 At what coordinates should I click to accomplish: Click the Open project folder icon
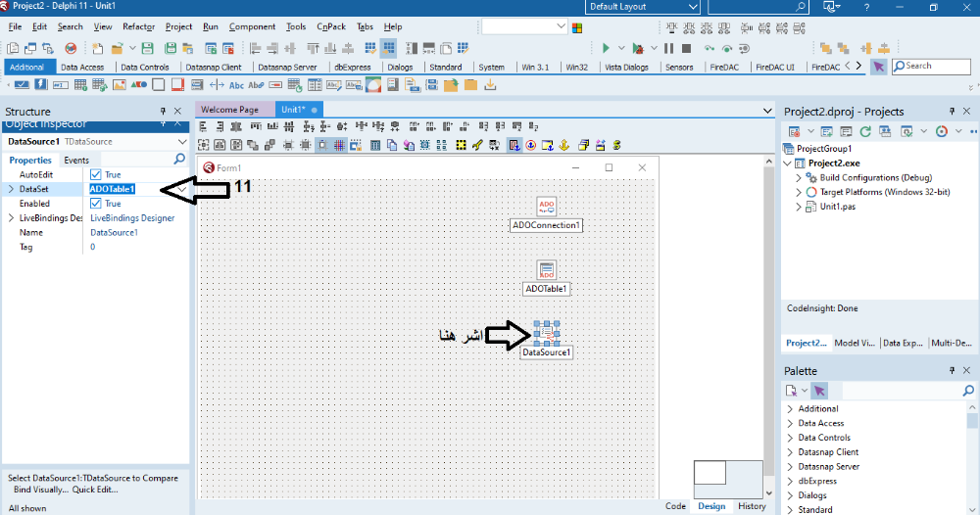pos(117,48)
